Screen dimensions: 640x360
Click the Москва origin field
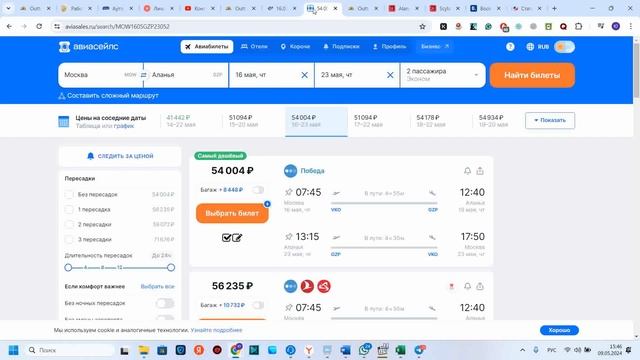100,75
